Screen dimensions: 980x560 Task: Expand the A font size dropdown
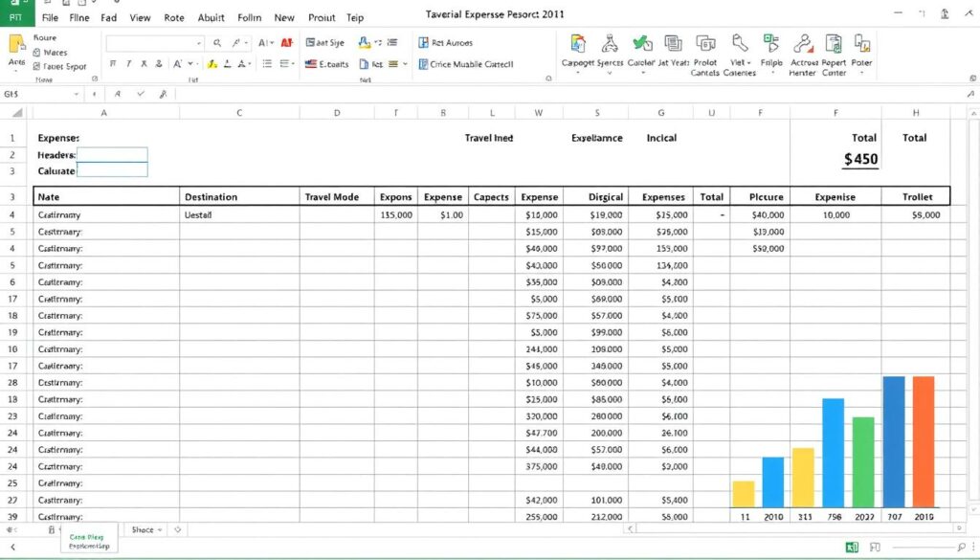click(266, 42)
